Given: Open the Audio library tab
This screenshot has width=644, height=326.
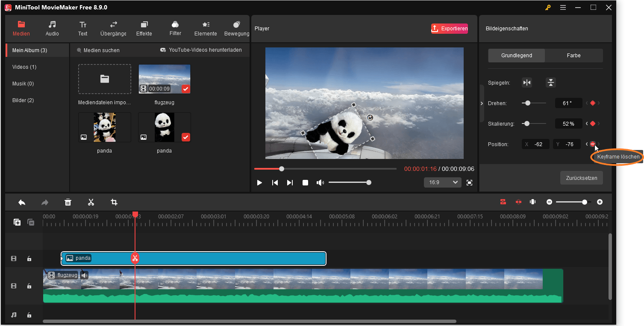Looking at the screenshot, I should (52, 29).
